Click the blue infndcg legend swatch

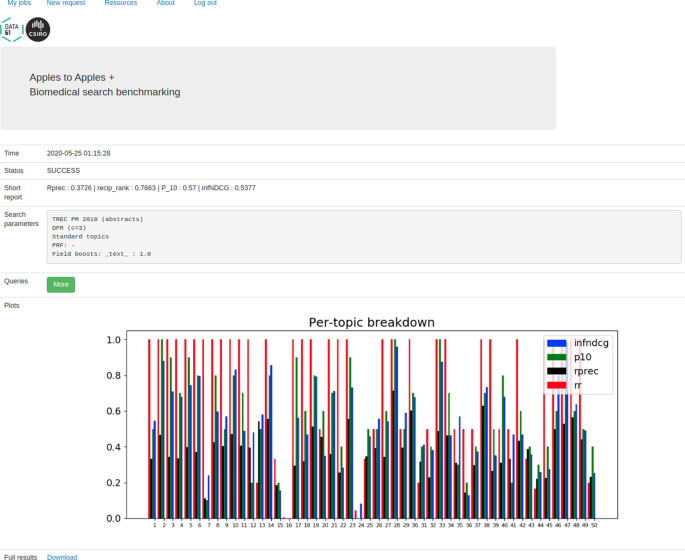coord(557,343)
